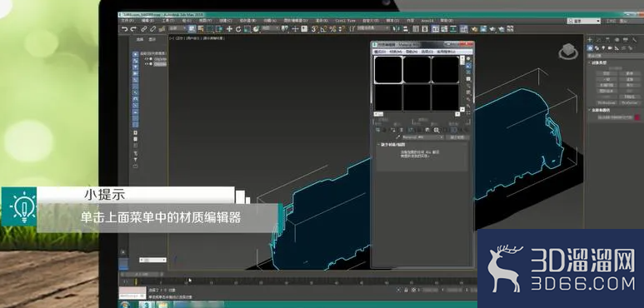Image resolution: width=644 pixels, height=308 pixels.
Task: Click the Render Production teapot icon
Action: (x=492, y=29)
